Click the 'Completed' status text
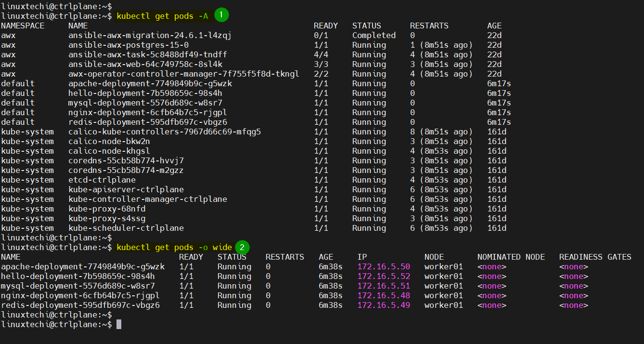Viewport: 644px width, 344px height. (374, 36)
